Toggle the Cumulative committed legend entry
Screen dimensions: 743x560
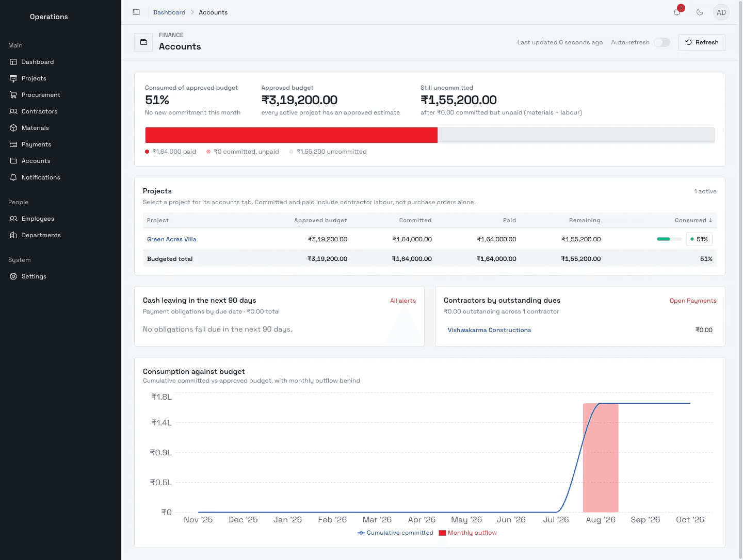coord(395,533)
